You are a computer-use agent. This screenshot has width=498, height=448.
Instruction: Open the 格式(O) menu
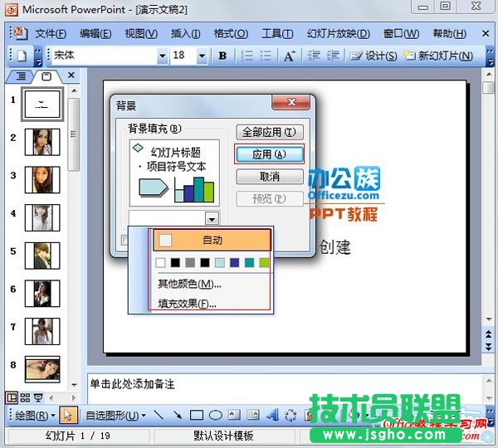231,33
